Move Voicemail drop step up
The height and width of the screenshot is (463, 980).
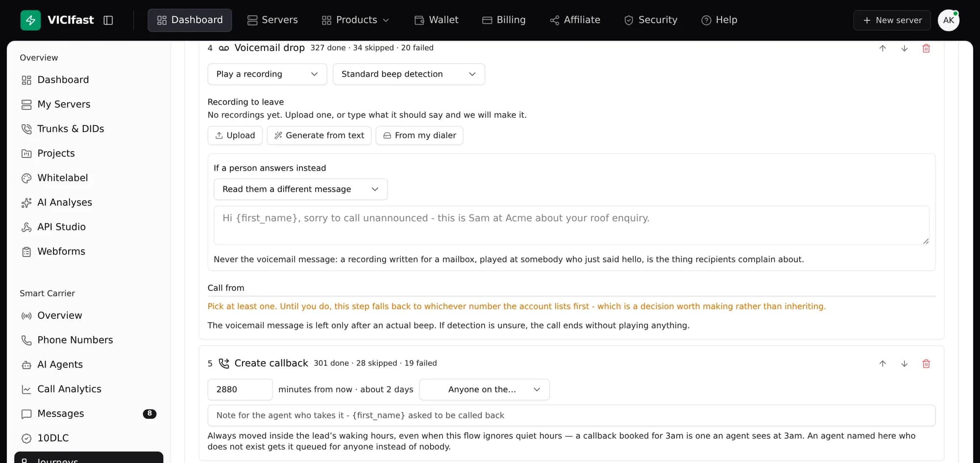[x=882, y=48]
